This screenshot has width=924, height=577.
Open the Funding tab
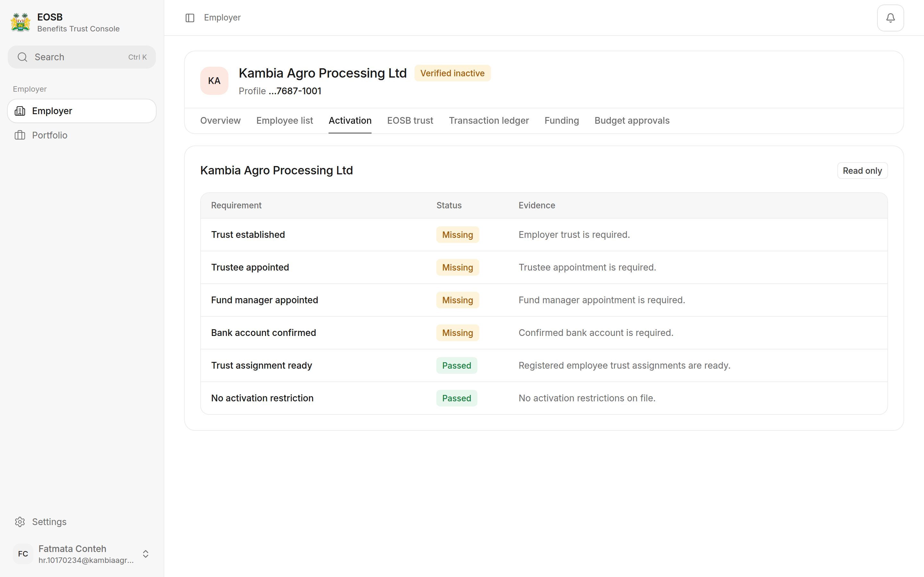[x=562, y=121]
